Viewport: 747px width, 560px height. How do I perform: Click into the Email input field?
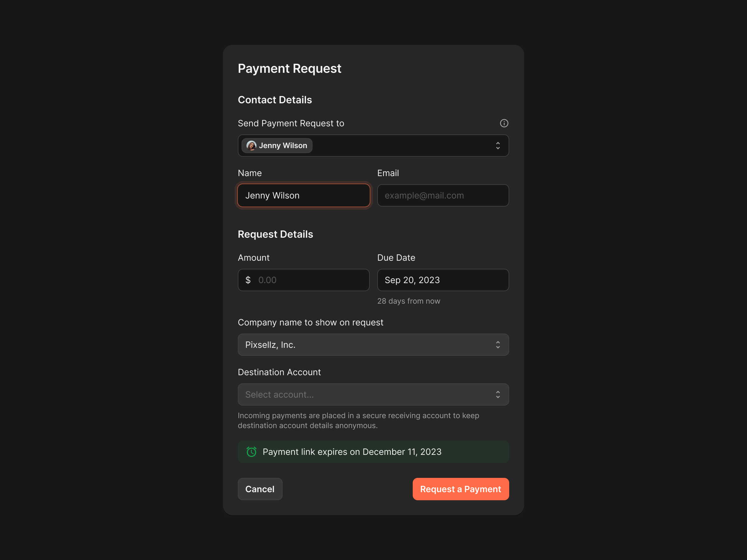click(443, 195)
